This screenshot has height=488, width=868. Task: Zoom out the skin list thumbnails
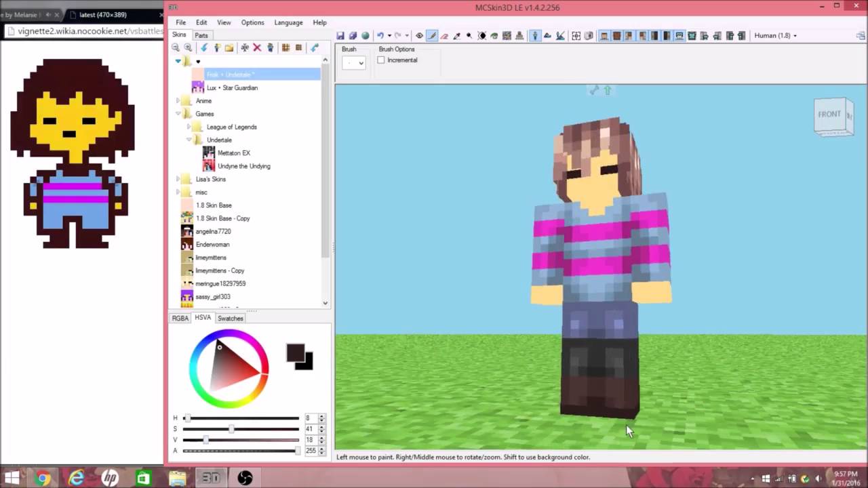176,47
